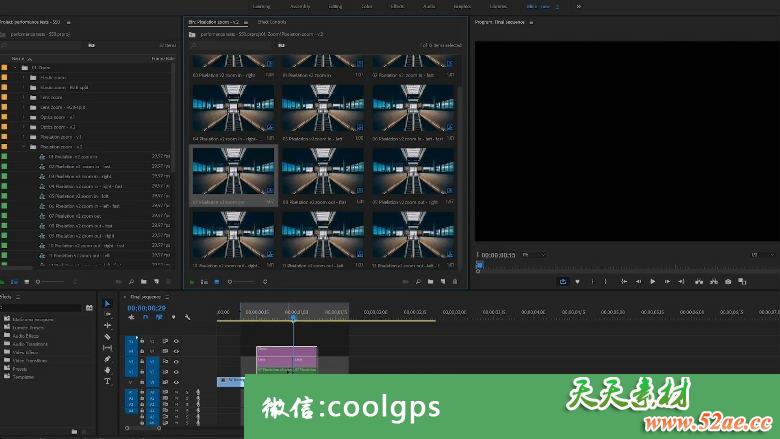Select the Type tool
This screenshot has height=439, width=780.
(x=107, y=381)
